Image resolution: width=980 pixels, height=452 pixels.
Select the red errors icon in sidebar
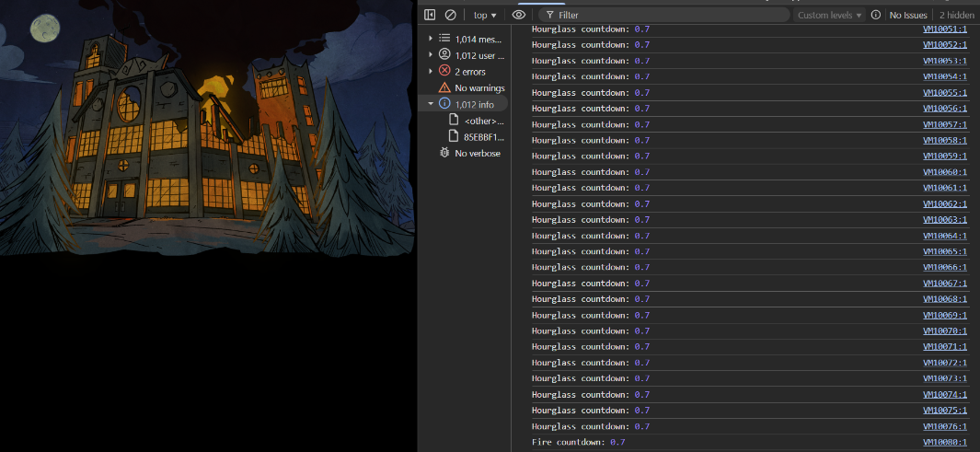pos(444,72)
